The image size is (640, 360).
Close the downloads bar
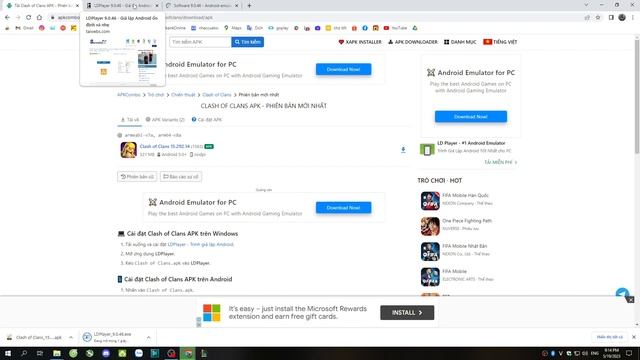coord(634,337)
